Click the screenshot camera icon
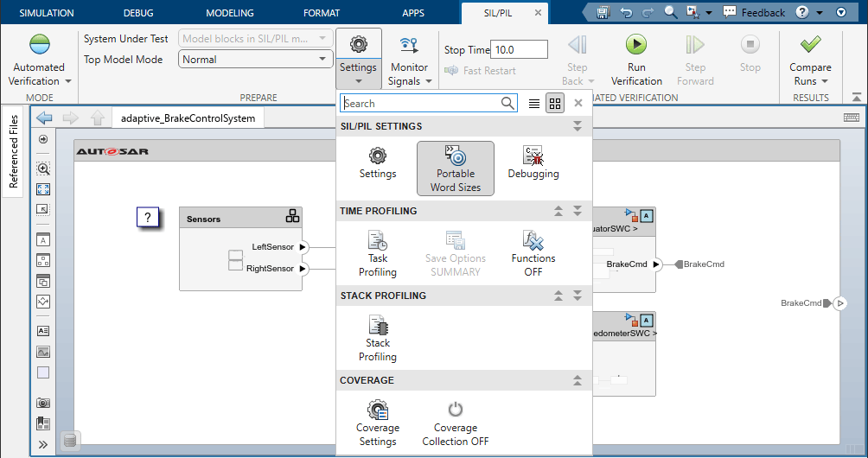The width and height of the screenshot is (868, 458). point(43,403)
